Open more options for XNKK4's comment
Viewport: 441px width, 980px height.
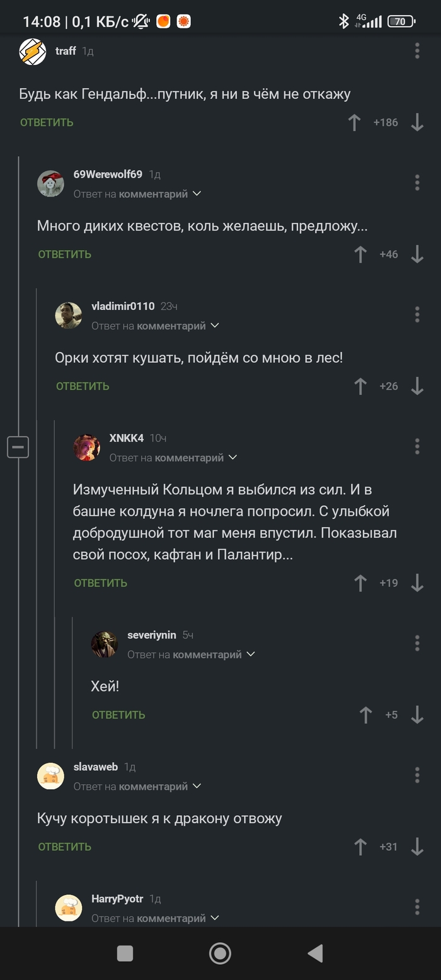[x=417, y=447]
